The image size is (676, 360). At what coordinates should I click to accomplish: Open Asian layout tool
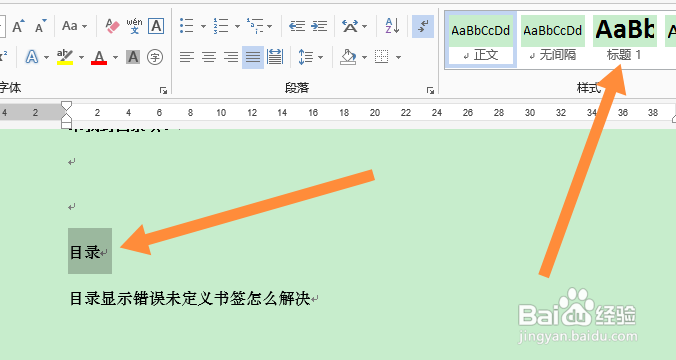coord(350,26)
